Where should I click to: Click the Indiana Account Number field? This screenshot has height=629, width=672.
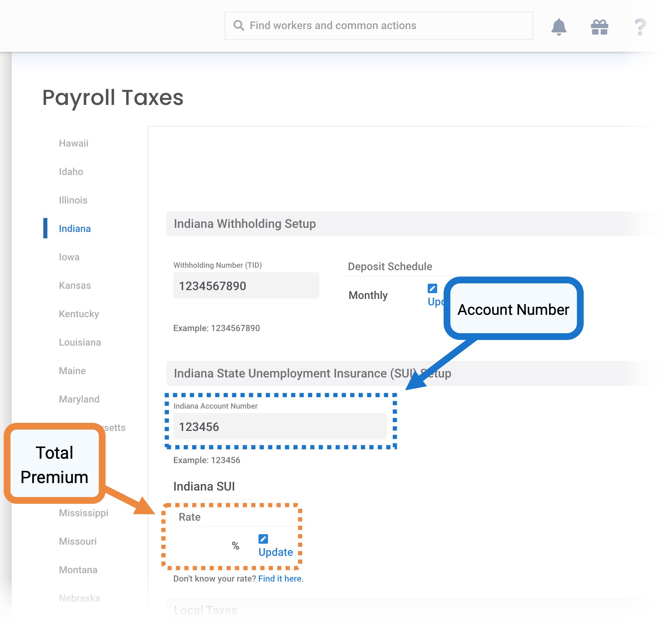click(280, 427)
